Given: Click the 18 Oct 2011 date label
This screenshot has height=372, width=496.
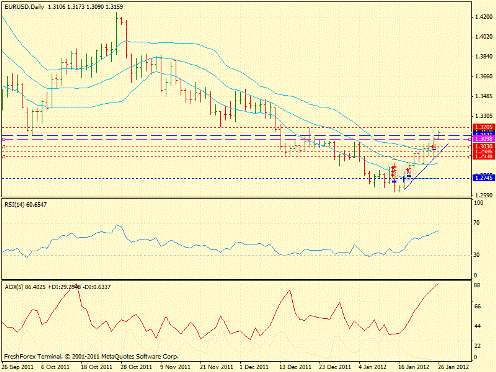Looking at the screenshot, I should tap(97, 367).
